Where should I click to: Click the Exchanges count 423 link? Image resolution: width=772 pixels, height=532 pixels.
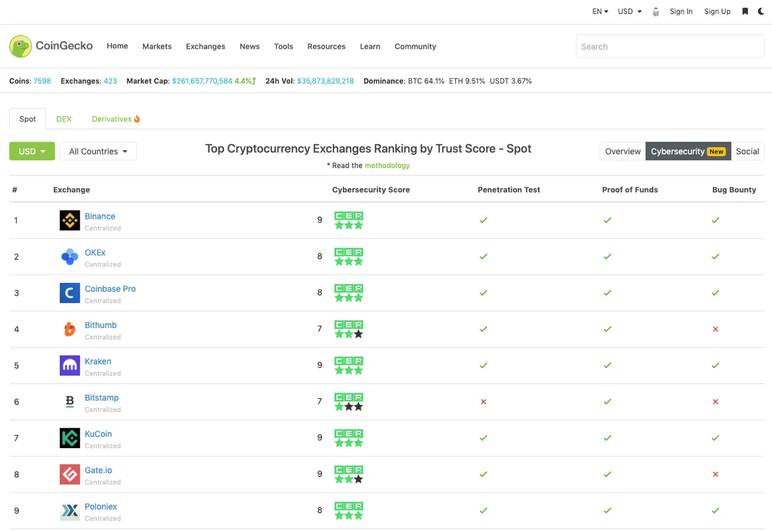(110, 81)
